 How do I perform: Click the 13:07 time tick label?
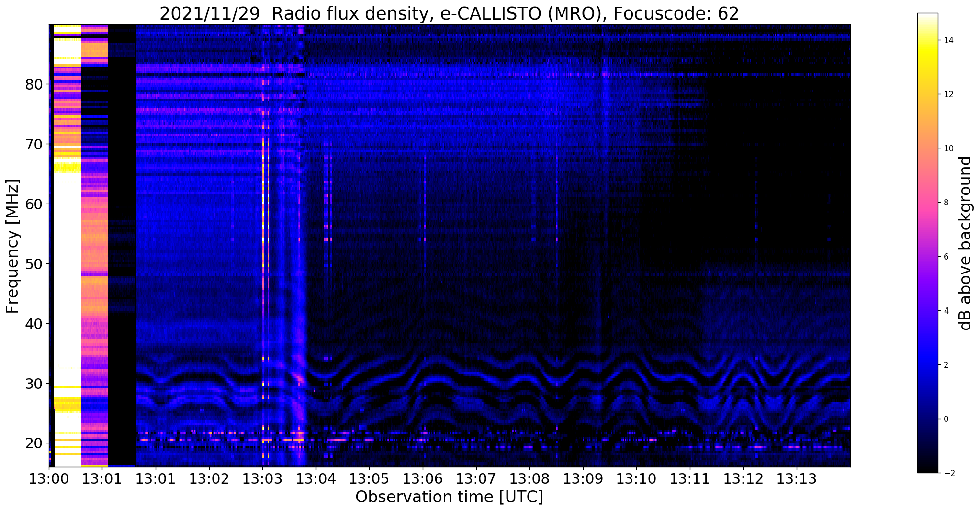476,478
